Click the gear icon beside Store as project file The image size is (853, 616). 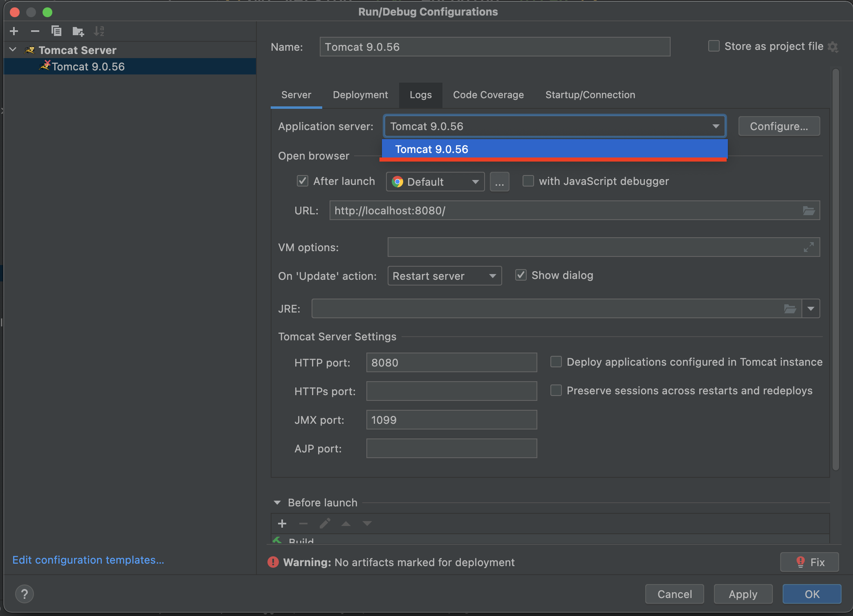click(833, 47)
